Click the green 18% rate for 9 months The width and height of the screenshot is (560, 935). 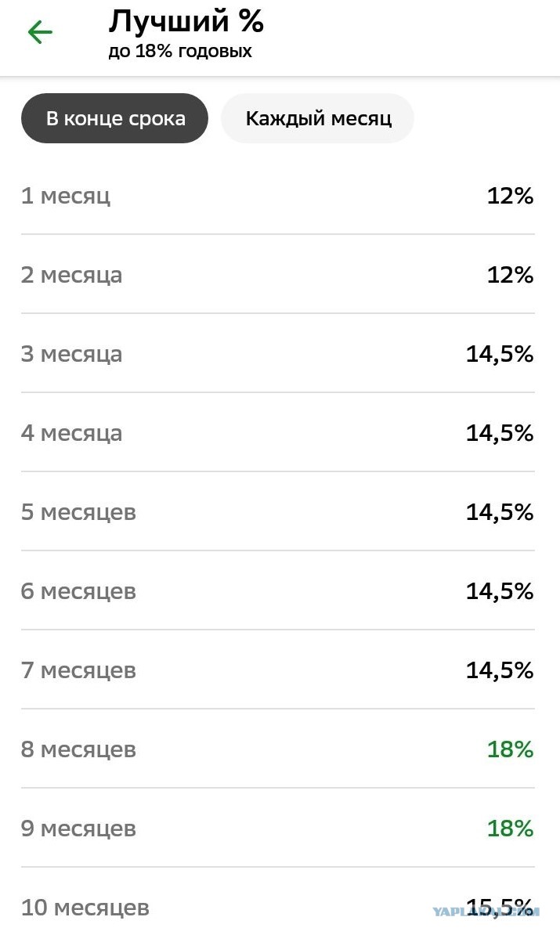coord(510,829)
